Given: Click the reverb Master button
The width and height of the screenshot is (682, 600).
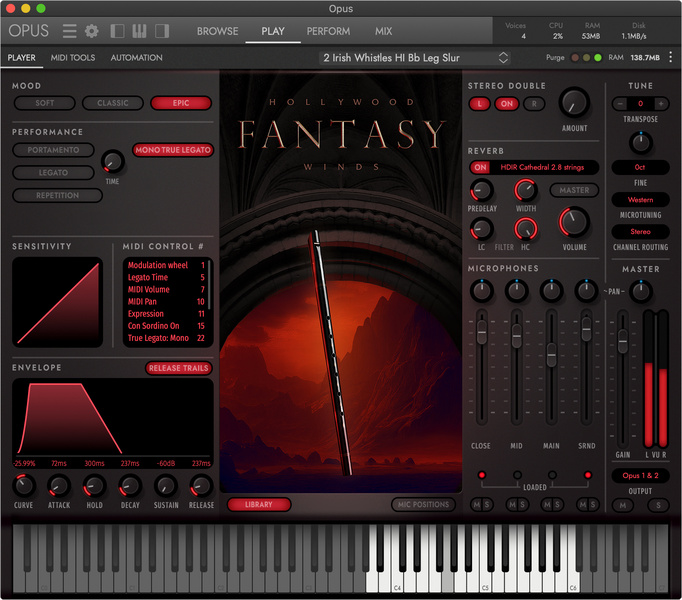Looking at the screenshot, I should tap(574, 190).
